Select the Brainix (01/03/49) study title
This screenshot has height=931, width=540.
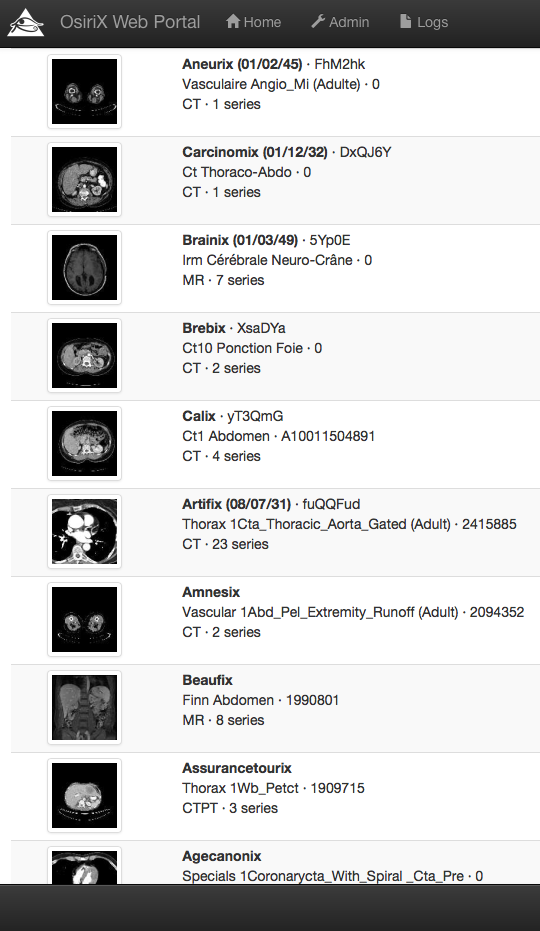240,240
